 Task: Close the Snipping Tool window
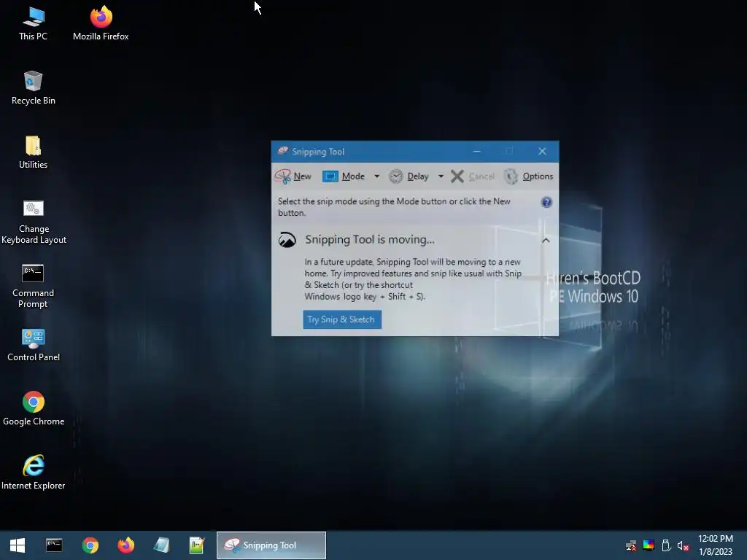tap(542, 152)
